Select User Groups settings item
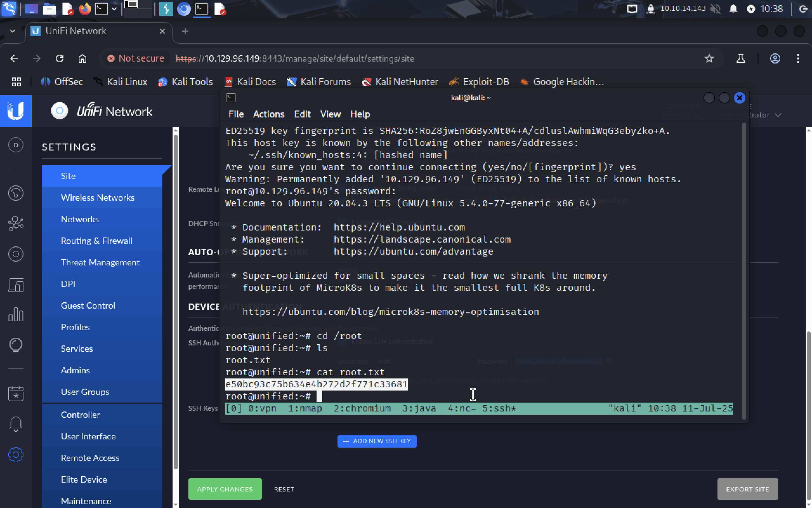812x508 pixels. pos(102,392)
